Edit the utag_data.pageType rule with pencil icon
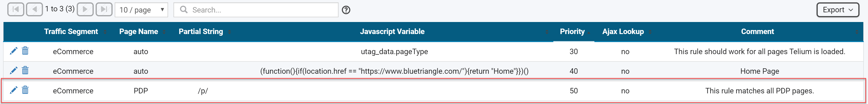 pos(13,51)
